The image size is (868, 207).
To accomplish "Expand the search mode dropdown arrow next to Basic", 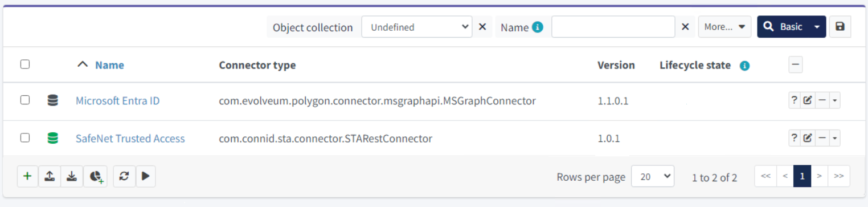I will (x=817, y=27).
